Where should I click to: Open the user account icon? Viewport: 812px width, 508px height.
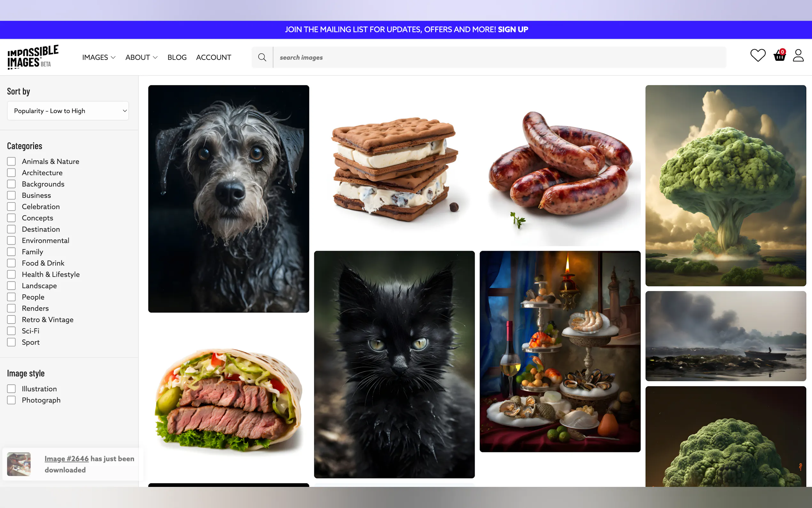[x=798, y=56]
